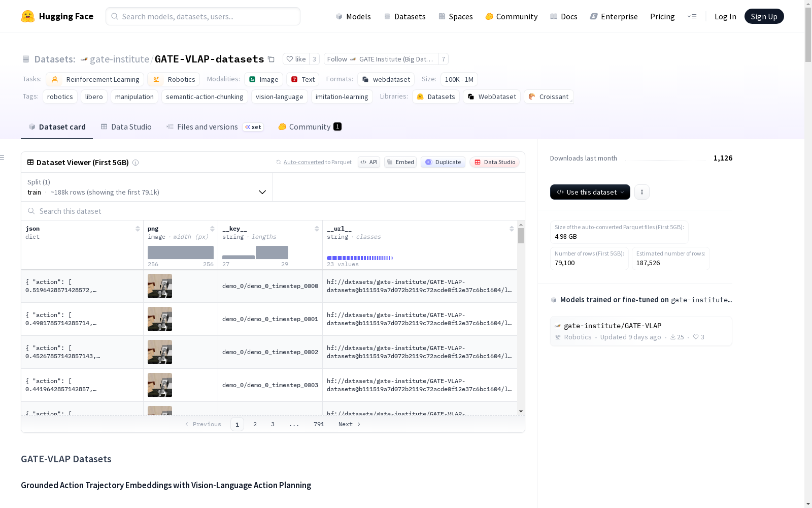The height and width of the screenshot is (508, 812).
Task: Click the API button
Action: point(369,162)
